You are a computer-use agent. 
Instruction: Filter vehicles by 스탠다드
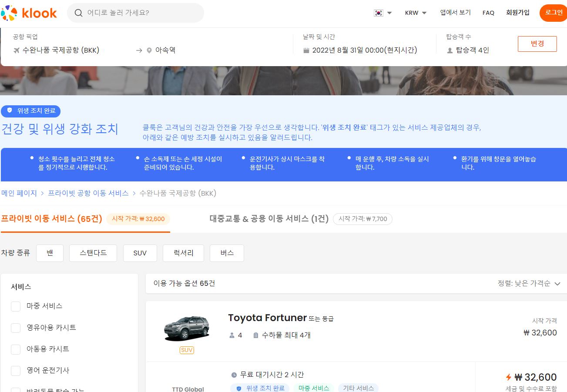(x=93, y=253)
